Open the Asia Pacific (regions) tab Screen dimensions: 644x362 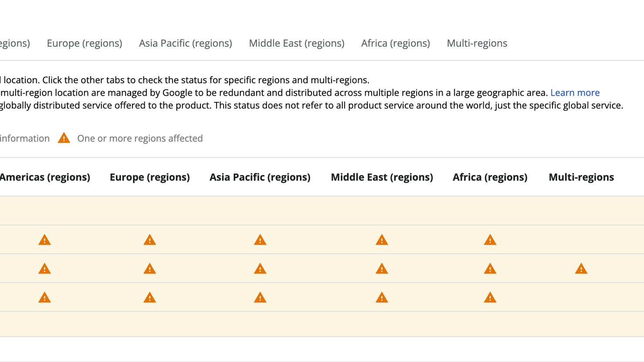click(x=186, y=43)
